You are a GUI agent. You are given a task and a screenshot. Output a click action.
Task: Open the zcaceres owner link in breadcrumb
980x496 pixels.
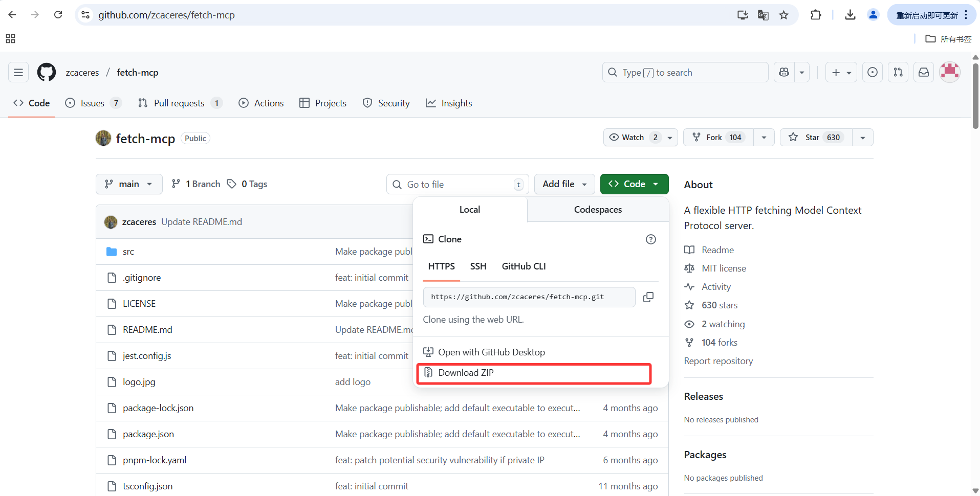[82, 73]
